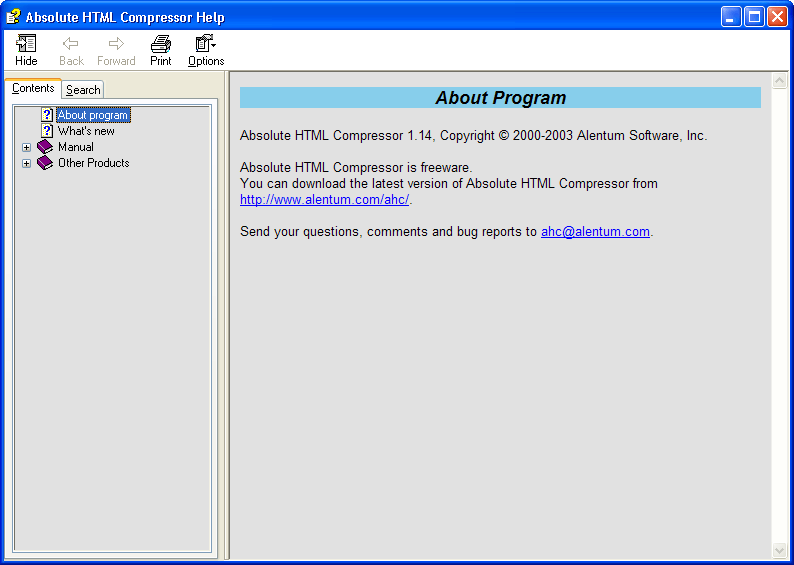
Task: Click the About Program heading banner
Action: [500, 97]
